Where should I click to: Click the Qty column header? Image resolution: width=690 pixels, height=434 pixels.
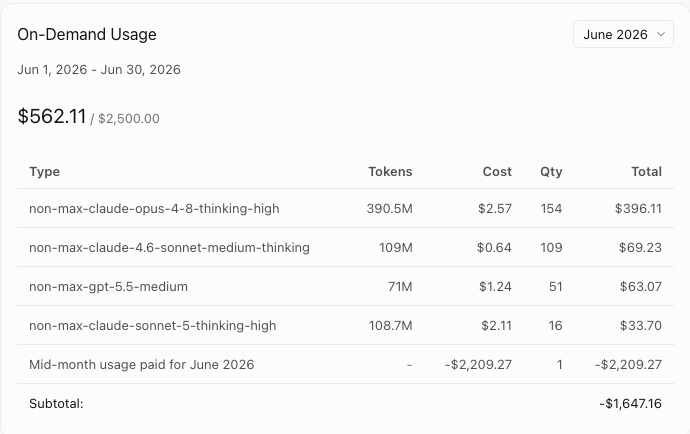click(x=551, y=172)
